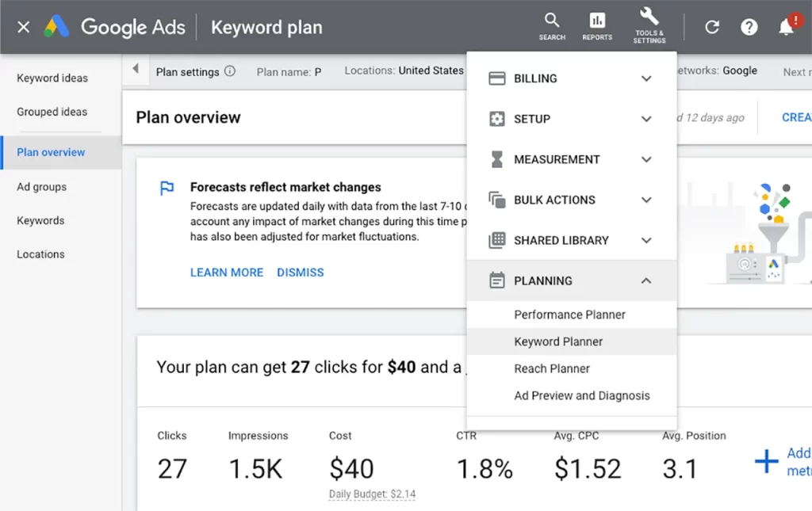Viewport: 812px width, 511px height.
Task: Open Ad Preview and Diagnosis
Action: click(572, 395)
